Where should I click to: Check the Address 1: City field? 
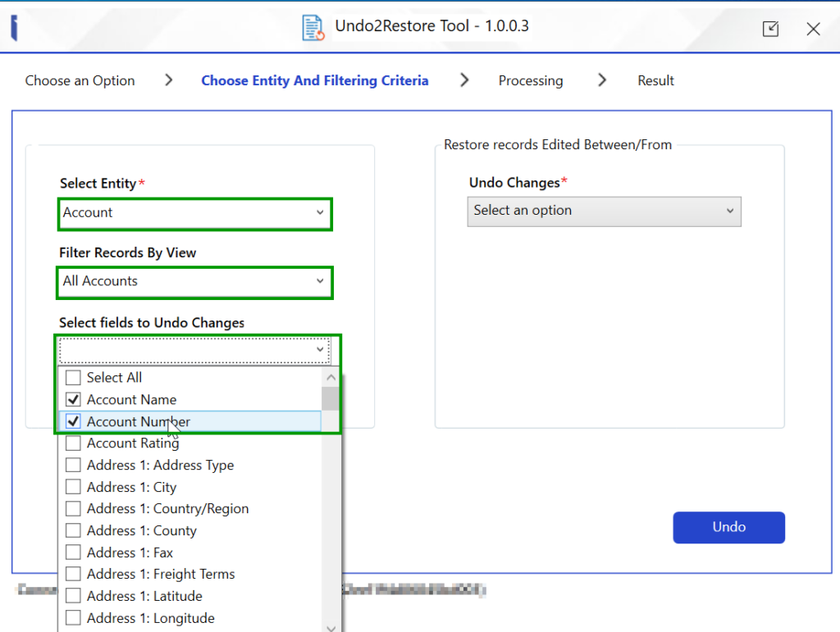(72, 487)
